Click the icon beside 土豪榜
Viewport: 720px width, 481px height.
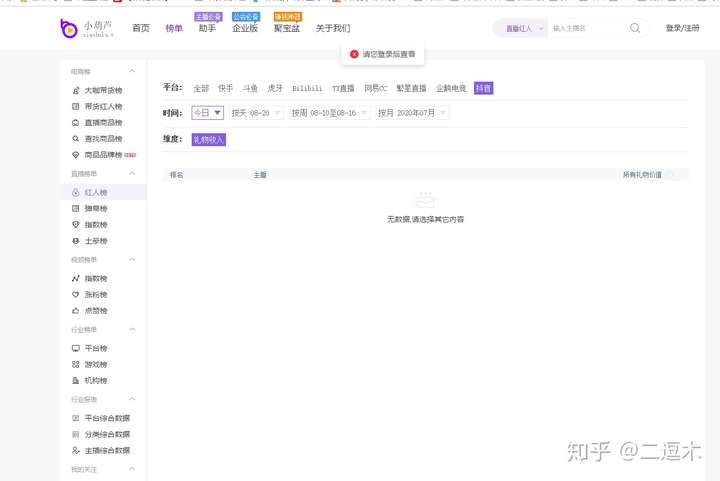click(76, 240)
